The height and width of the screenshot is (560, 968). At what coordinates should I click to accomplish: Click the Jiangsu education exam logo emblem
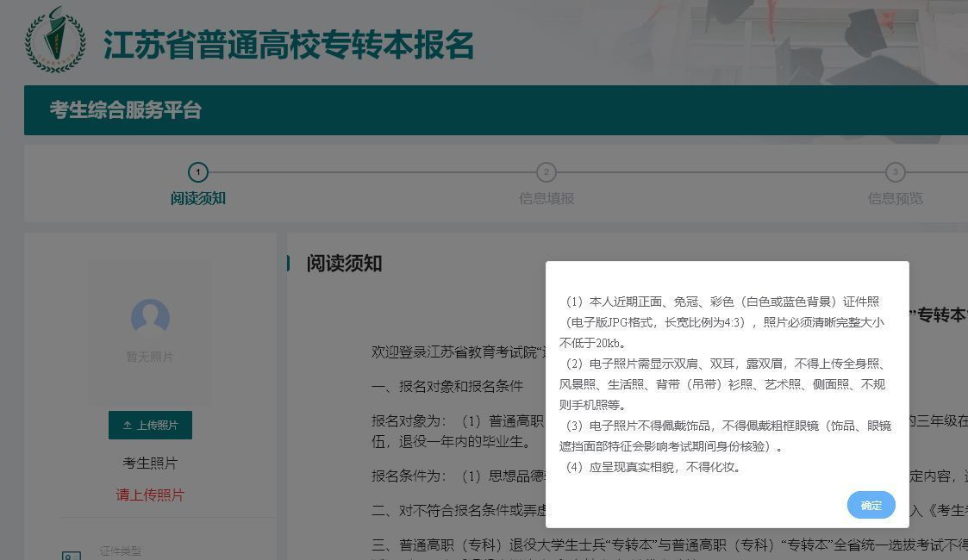(x=55, y=40)
